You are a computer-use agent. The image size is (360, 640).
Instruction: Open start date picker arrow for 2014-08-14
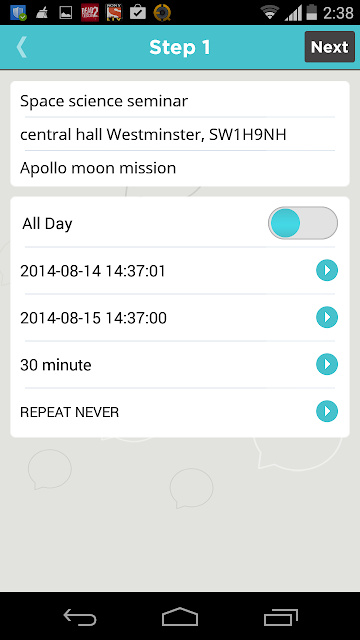pyautogui.click(x=327, y=270)
